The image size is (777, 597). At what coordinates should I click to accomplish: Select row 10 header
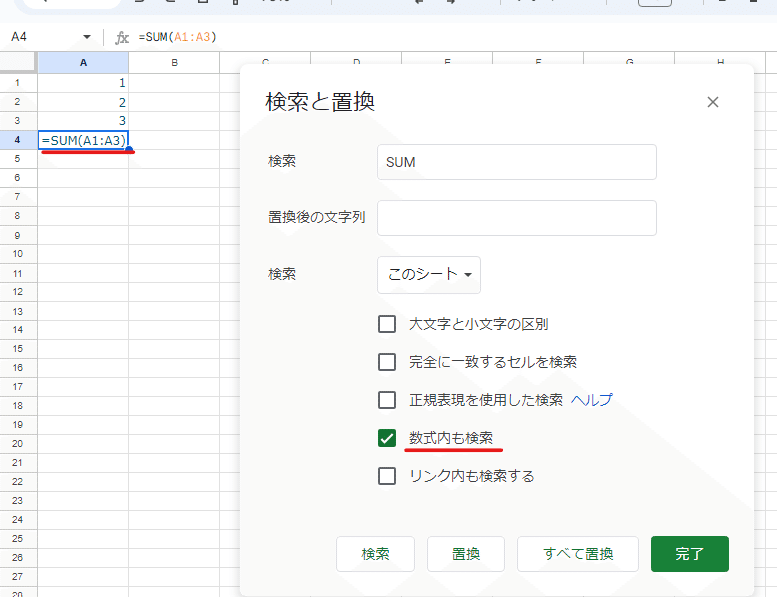click(x=18, y=254)
